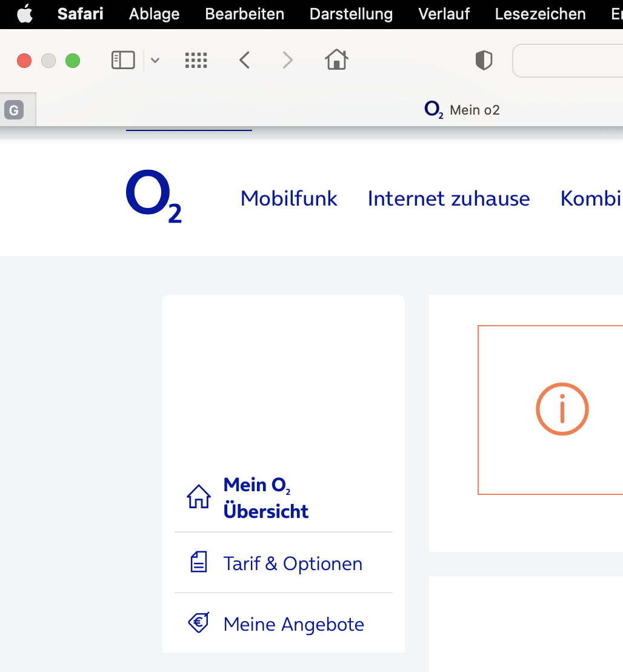Click the Safari address bar field
The width and height of the screenshot is (623, 672).
pyautogui.click(x=570, y=61)
